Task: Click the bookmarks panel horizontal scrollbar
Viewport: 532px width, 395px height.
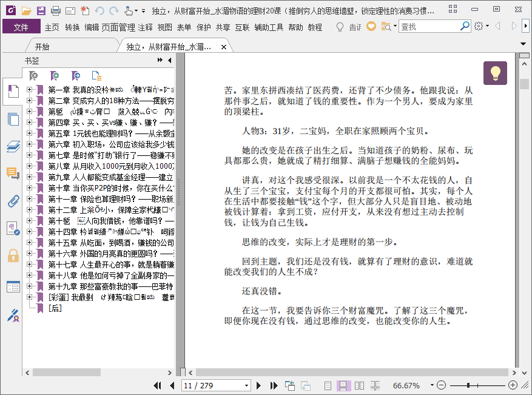Action: point(67,373)
